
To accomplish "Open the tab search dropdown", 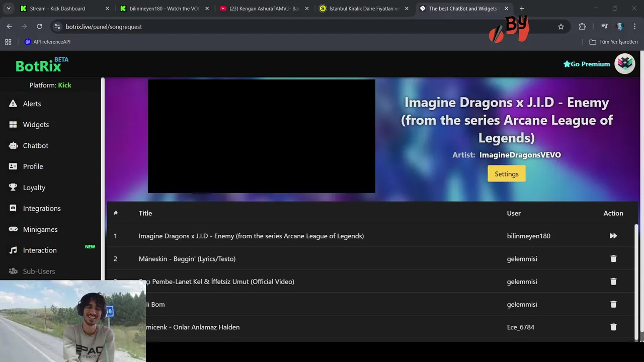I will point(8,9).
